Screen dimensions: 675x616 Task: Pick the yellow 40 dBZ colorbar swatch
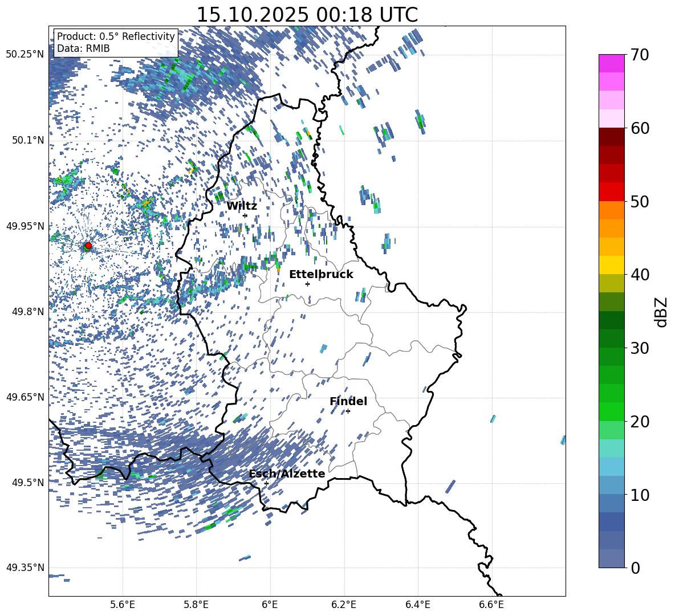coord(611,265)
